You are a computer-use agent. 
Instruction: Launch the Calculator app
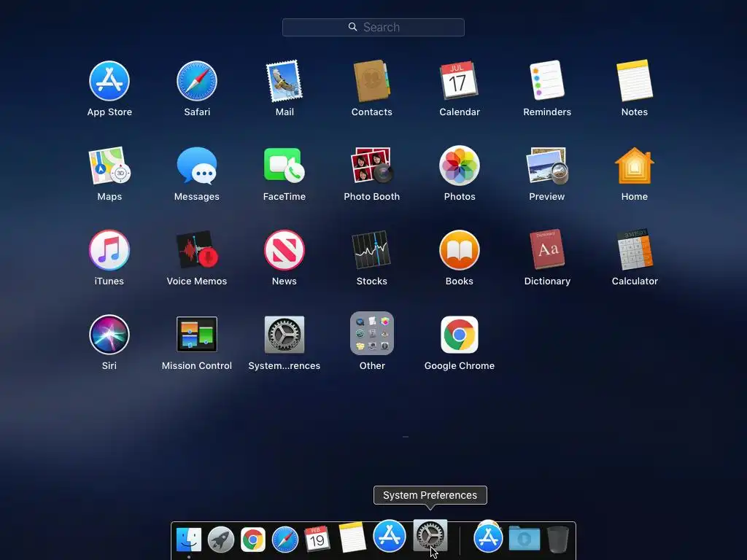635,249
